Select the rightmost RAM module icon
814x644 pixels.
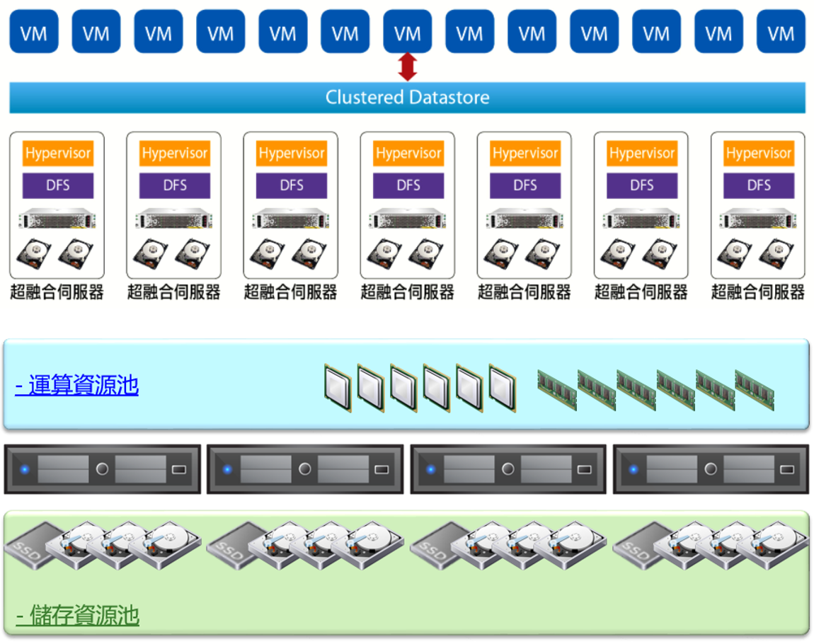point(755,390)
